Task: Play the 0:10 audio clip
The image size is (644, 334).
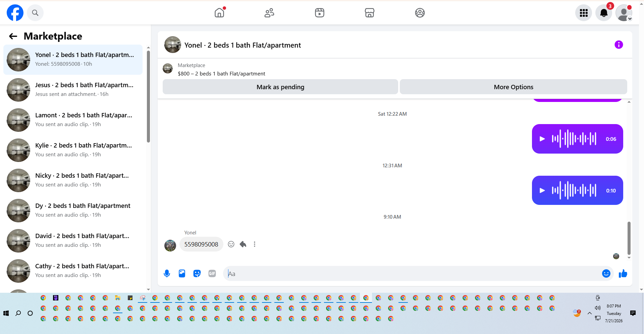Action: coord(542,190)
